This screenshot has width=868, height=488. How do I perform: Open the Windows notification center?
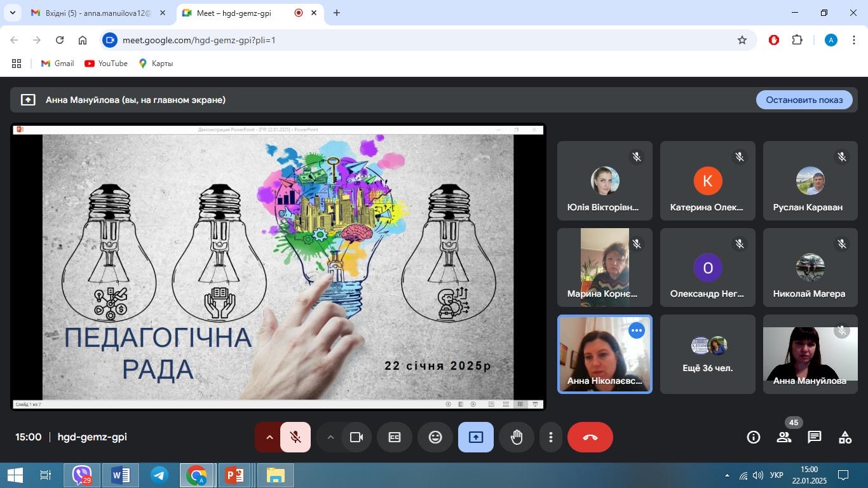pos(844,475)
